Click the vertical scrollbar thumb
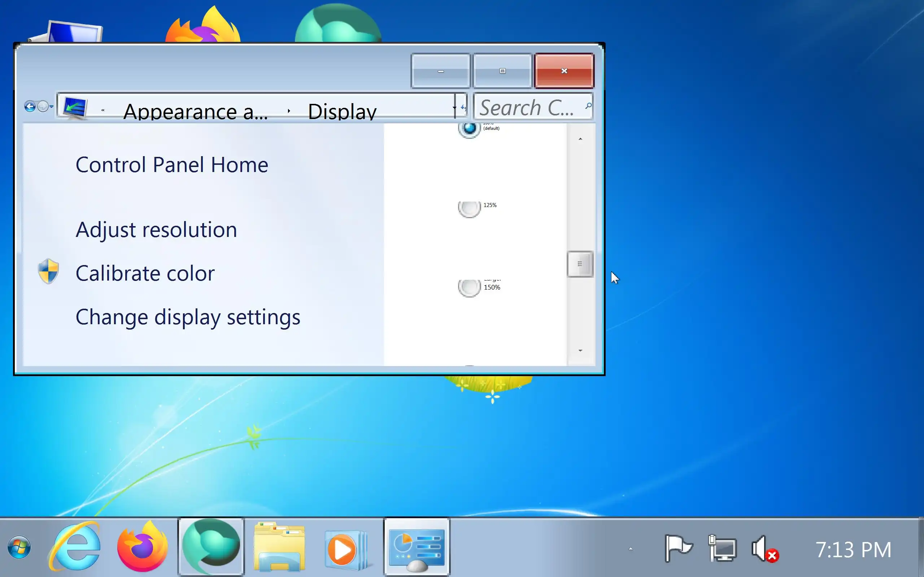 coord(580,264)
